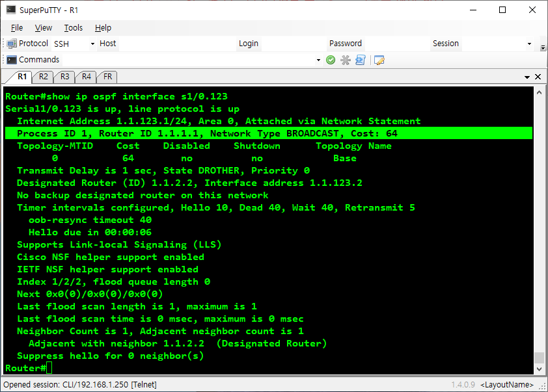This screenshot has height=392, width=548.
Task: Select the R1 session tab
Action: tap(22, 77)
